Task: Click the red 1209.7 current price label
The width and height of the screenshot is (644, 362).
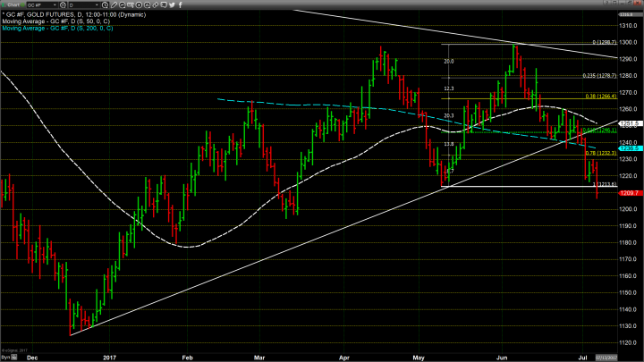Action: point(631,193)
